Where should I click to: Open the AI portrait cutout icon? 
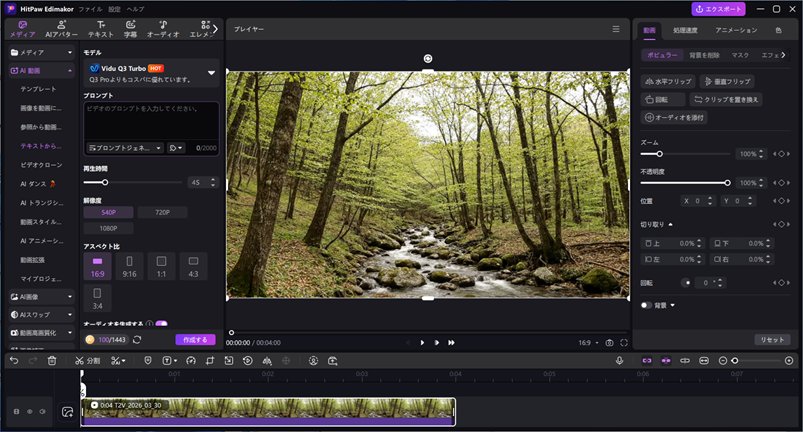coord(313,361)
